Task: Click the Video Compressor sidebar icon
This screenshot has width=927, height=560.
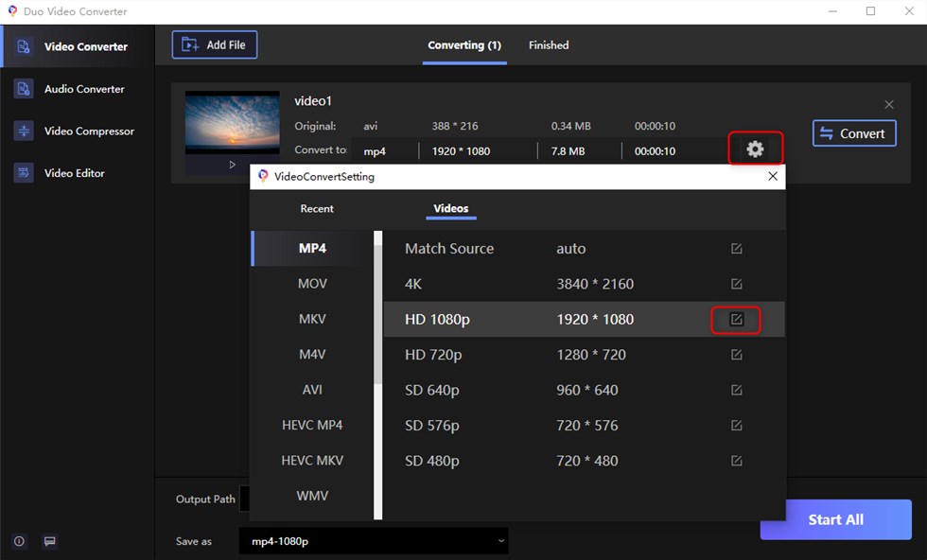Action: [x=23, y=131]
